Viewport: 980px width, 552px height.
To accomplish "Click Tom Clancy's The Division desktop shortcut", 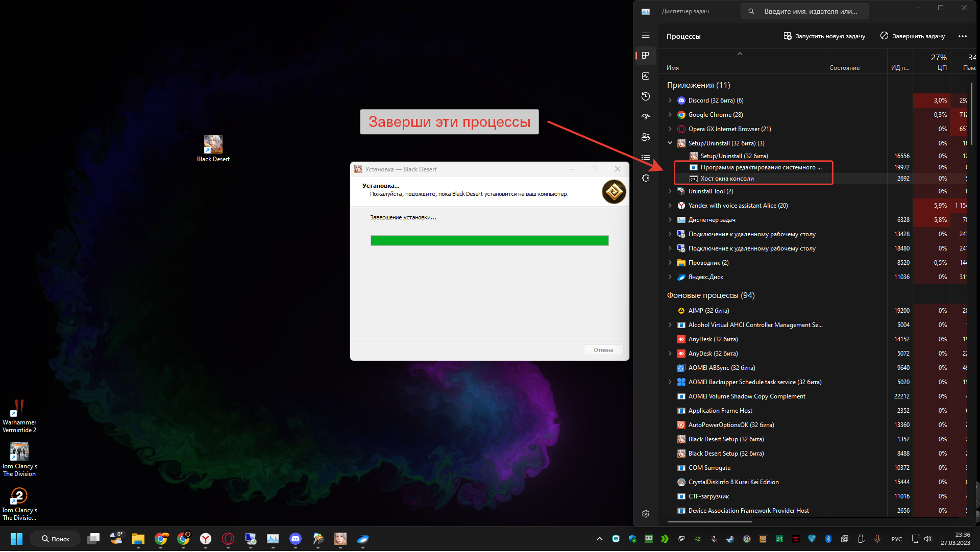I will 19,460.
